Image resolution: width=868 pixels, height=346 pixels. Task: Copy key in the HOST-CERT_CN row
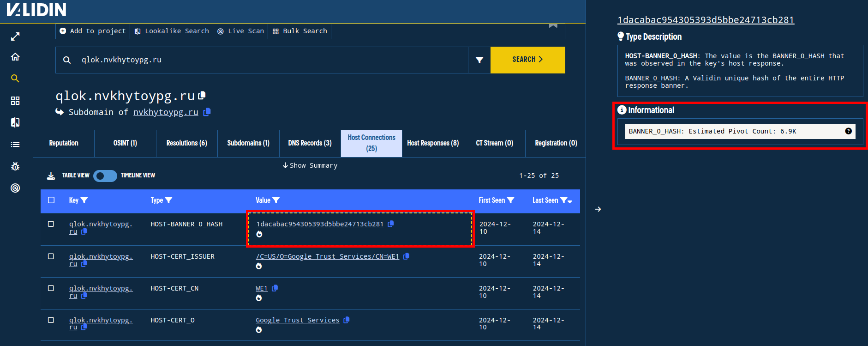point(84,296)
